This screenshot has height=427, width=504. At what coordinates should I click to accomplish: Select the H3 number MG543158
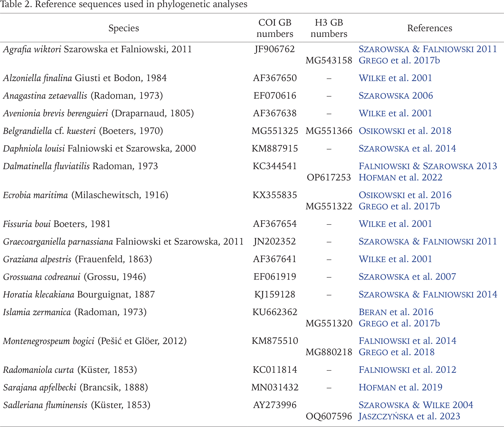click(x=329, y=60)
